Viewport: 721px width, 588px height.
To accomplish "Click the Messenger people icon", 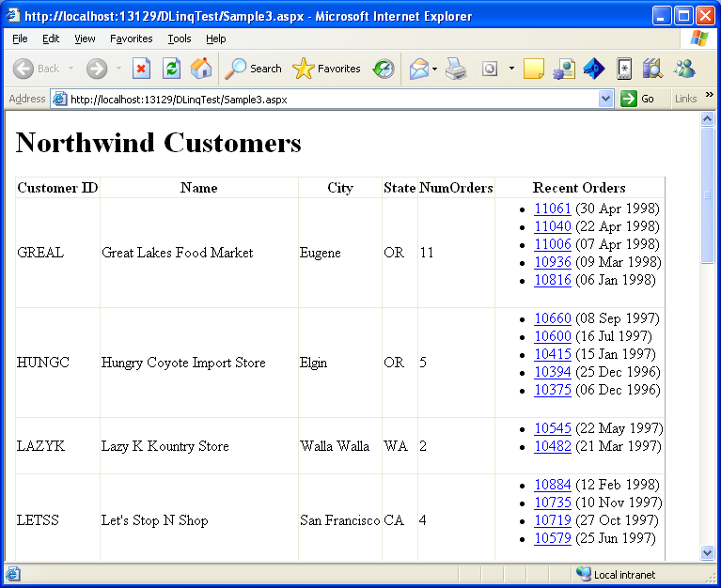I will pos(684,69).
